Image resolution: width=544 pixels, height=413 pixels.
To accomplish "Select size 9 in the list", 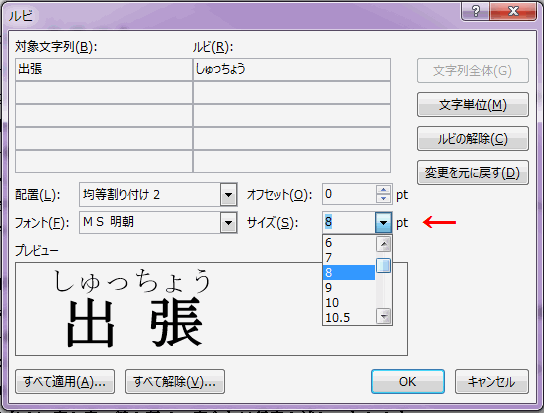I will [349, 287].
